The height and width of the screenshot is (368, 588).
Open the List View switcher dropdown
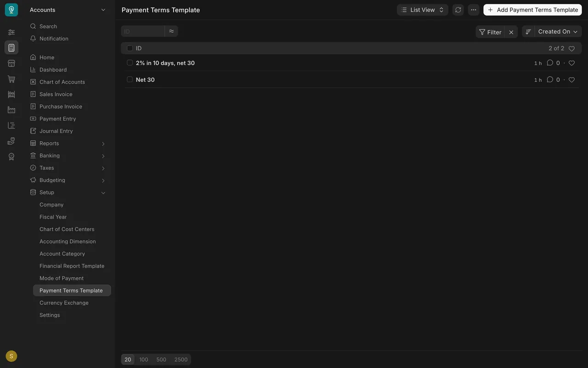tap(423, 10)
